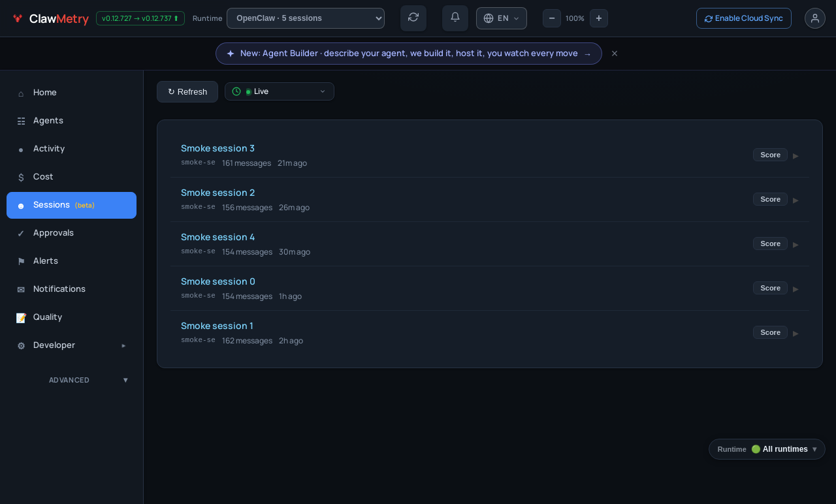The image size is (836, 504).
Task: Open the Live time range dropdown
Action: pos(280,91)
